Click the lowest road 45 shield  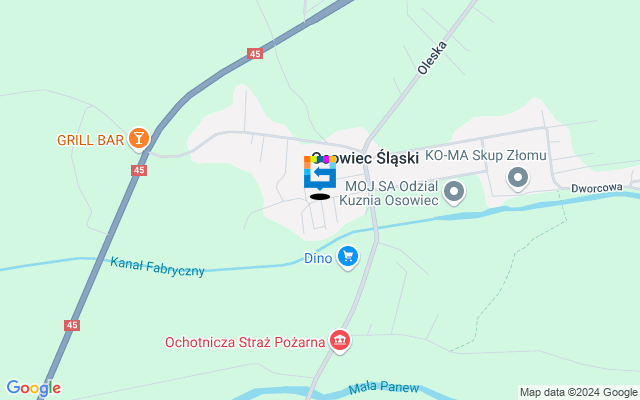(72, 325)
